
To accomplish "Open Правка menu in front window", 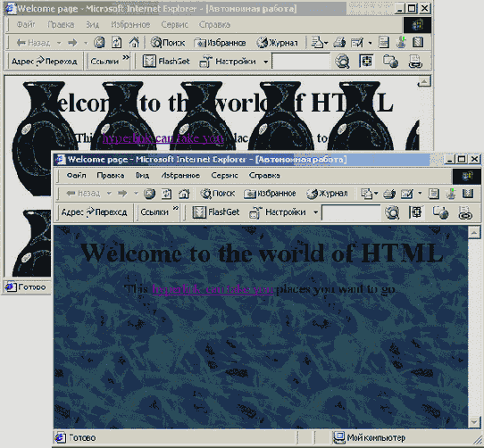I will [x=111, y=176].
